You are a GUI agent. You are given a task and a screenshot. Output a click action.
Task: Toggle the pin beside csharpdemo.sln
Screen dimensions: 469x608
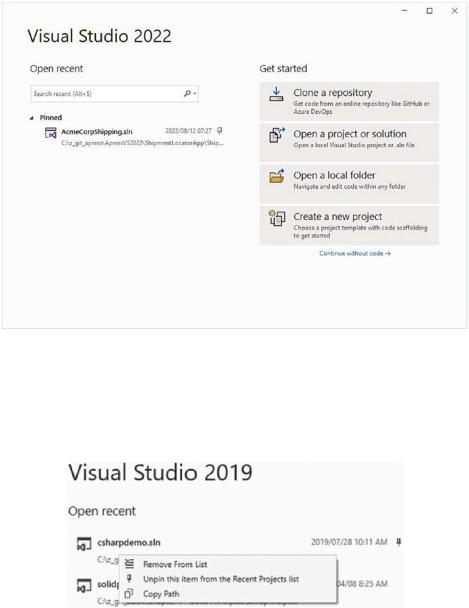pos(398,542)
